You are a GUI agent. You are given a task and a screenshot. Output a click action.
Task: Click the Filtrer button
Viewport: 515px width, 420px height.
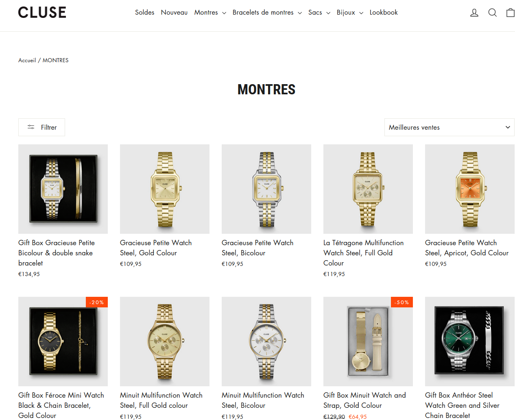coord(41,127)
